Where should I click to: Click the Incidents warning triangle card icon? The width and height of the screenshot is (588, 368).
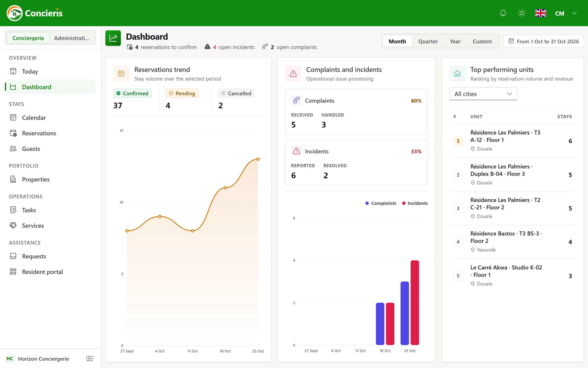pos(296,151)
